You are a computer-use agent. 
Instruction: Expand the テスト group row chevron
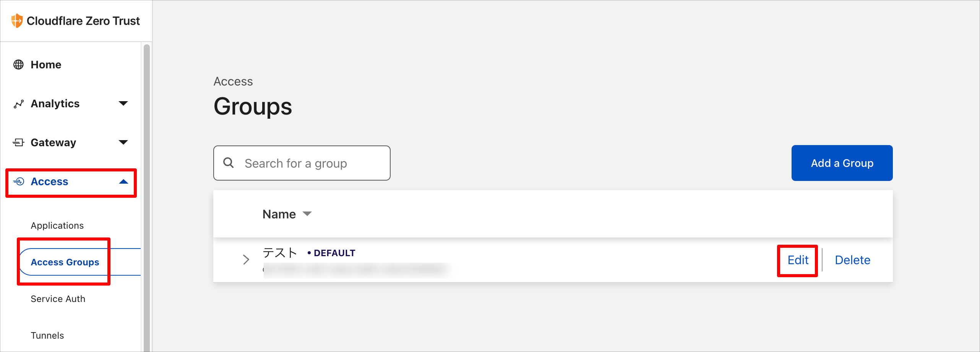pyautogui.click(x=246, y=260)
